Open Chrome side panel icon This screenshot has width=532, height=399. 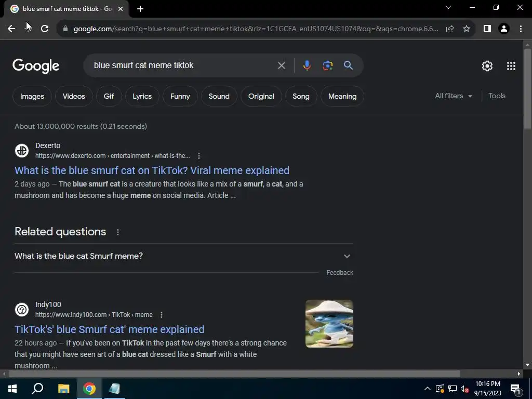pos(487,29)
